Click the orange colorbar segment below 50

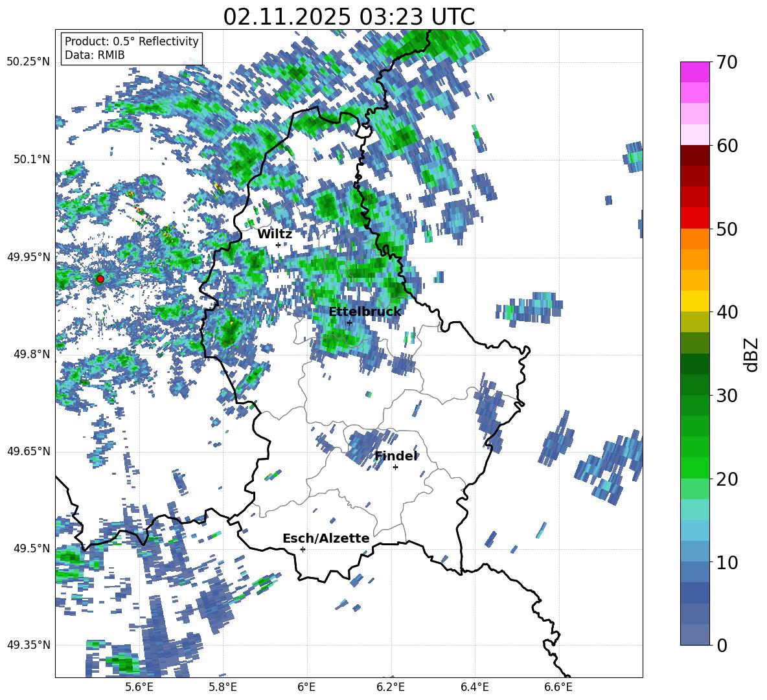695,239
